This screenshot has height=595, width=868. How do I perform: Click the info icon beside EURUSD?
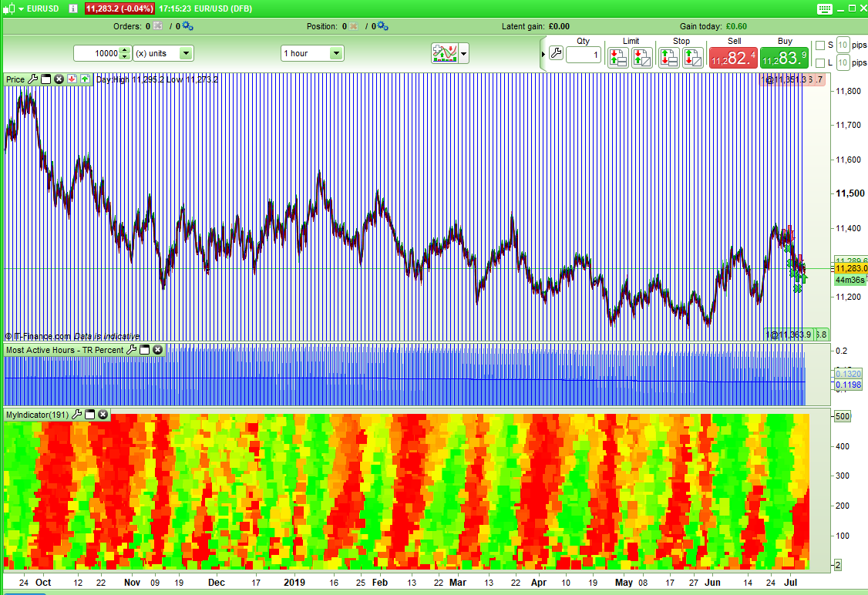coord(72,8)
